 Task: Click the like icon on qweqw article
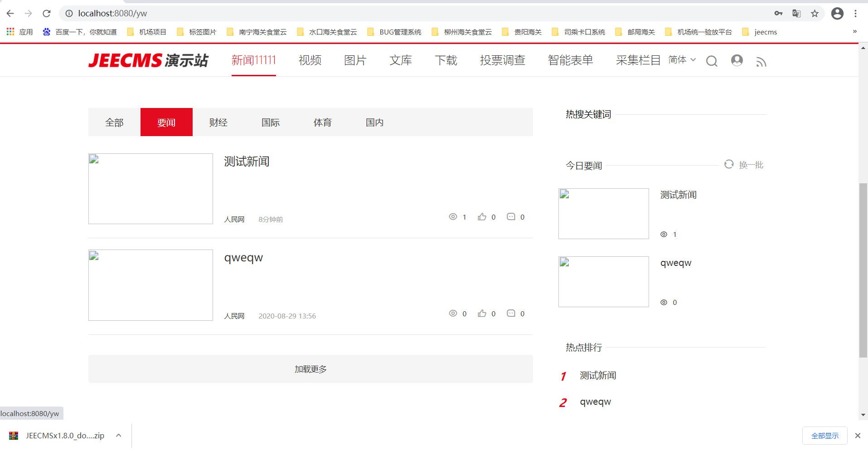tap(482, 314)
